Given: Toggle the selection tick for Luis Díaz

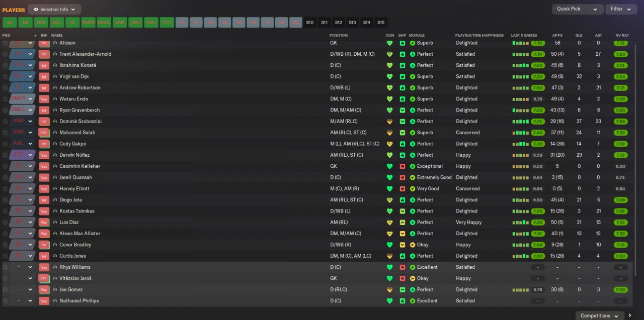Looking at the screenshot, I should tap(5, 223).
